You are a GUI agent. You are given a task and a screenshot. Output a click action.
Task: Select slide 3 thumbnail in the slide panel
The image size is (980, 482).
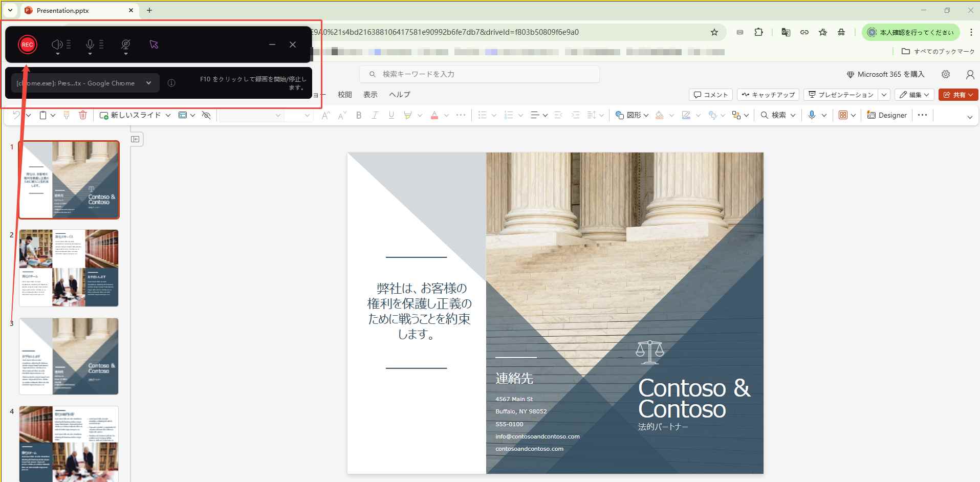pyautogui.click(x=69, y=356)
